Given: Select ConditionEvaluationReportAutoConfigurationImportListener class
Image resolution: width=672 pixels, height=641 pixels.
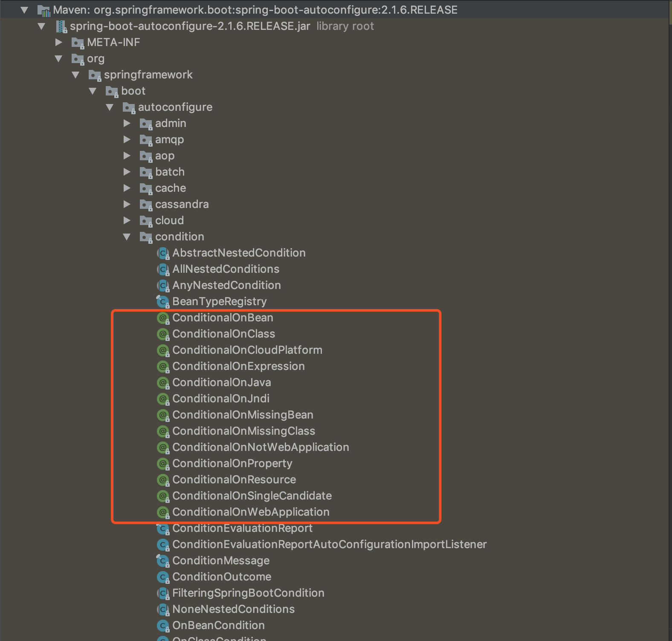Looking at the screenshot, I should click(x=330, y=544).
